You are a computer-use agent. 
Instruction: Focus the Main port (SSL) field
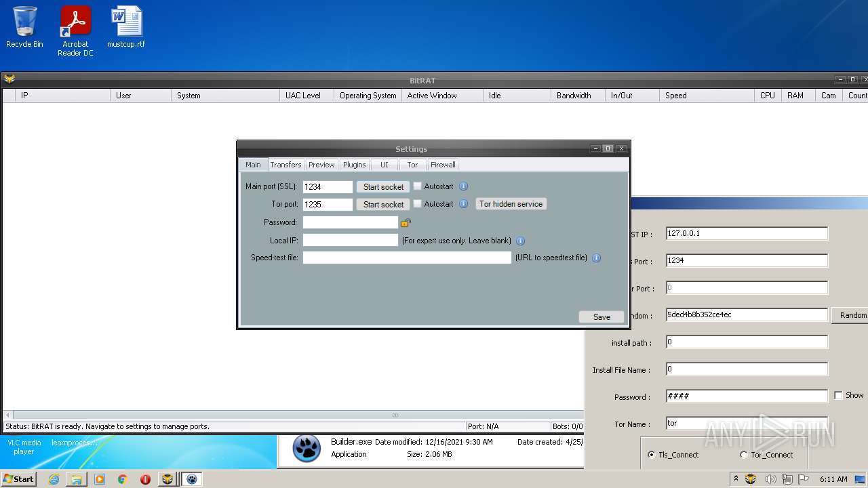click(x=328, y=186)
